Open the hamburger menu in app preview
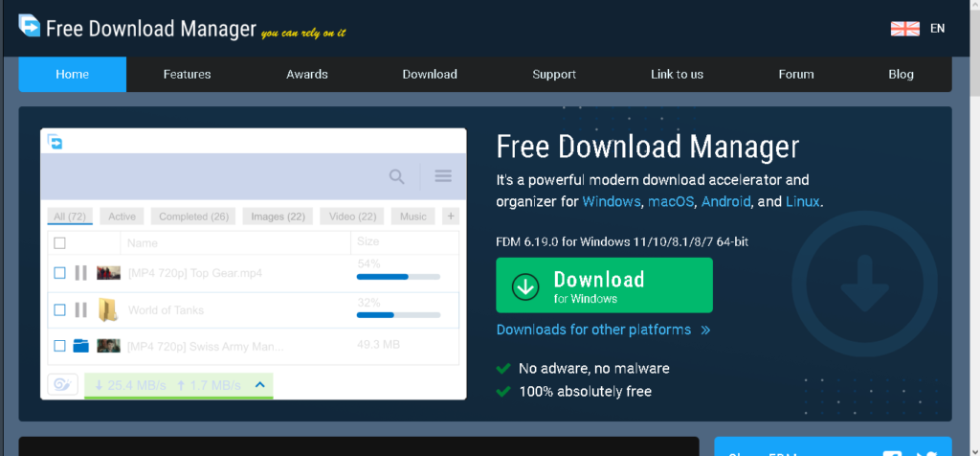 [443, 175]
